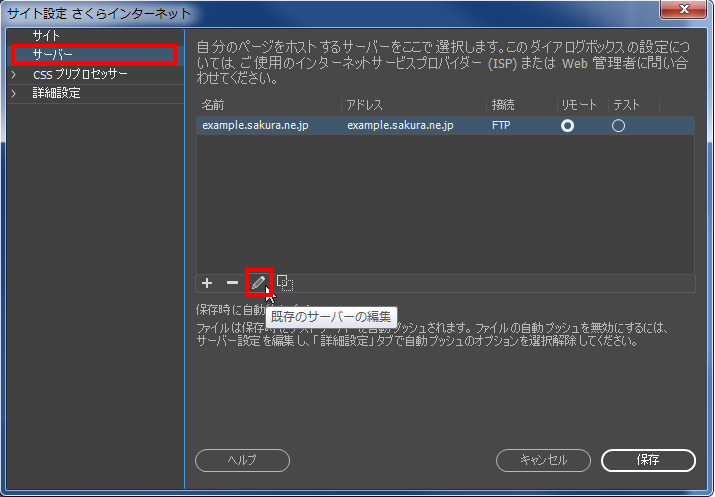Select the 詳細設定 label in sidebar

[57, 93]
